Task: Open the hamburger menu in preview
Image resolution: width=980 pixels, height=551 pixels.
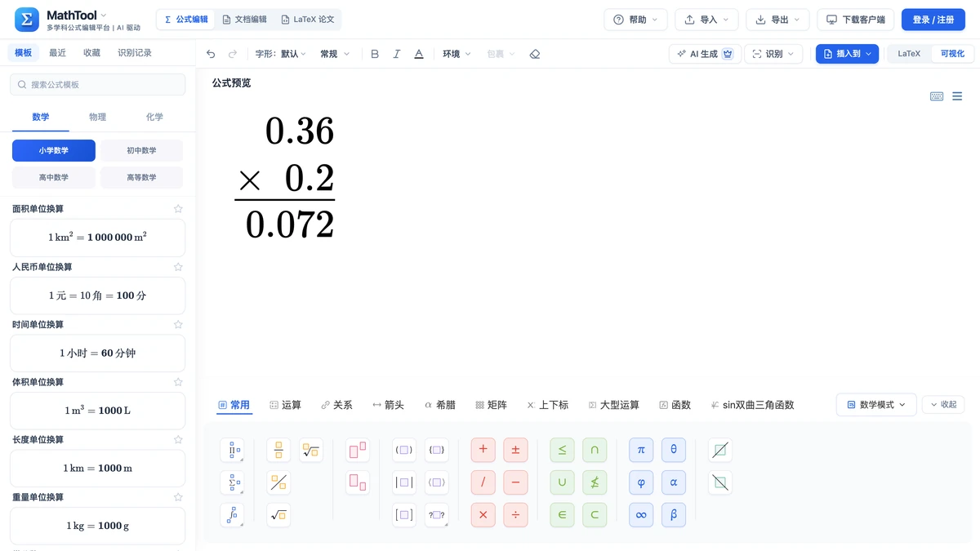Action: coord(957,96)
